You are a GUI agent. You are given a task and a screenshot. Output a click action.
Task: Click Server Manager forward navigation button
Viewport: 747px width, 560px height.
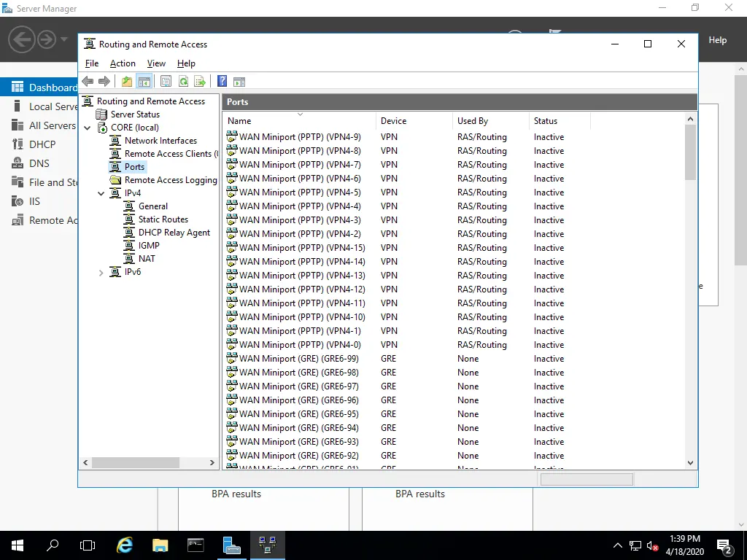click(47, 39)
